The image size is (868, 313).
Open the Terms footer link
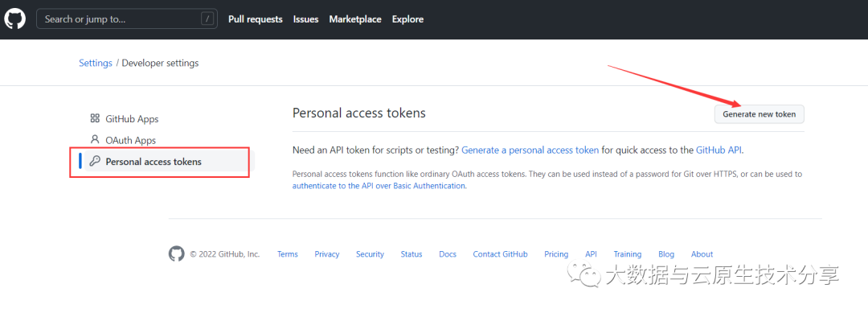(287, 253)
